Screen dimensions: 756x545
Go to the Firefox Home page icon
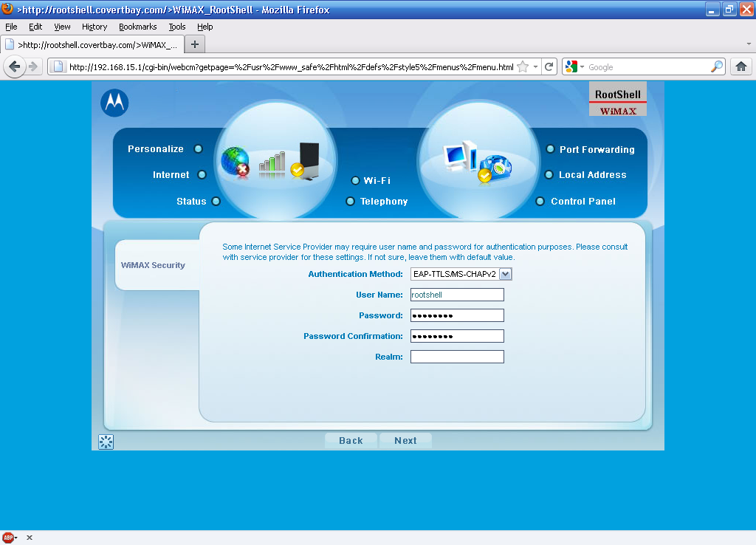[x=741, y=66]
